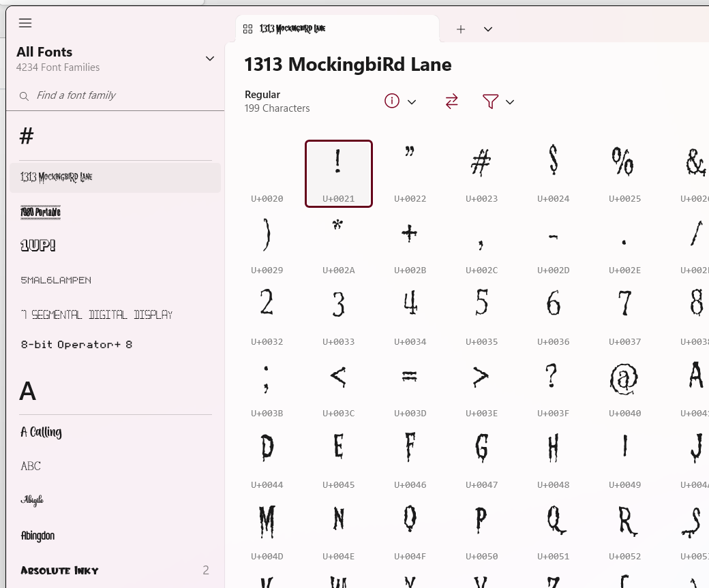
Task: Select 7 Segmental Digital Display font
Action: point(115,315)
